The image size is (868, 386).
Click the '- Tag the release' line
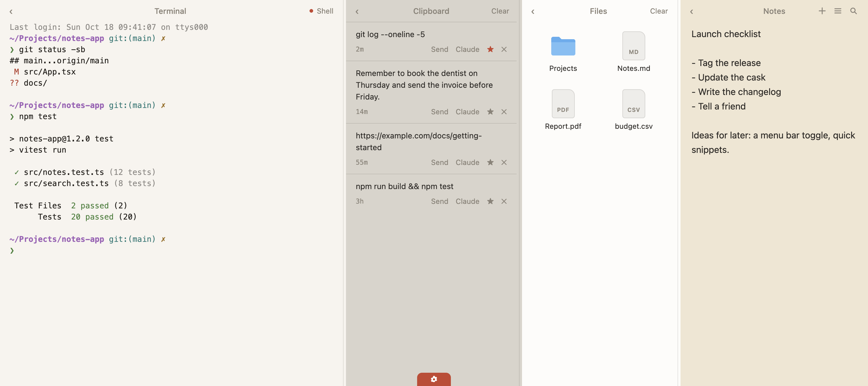(726, 63)
